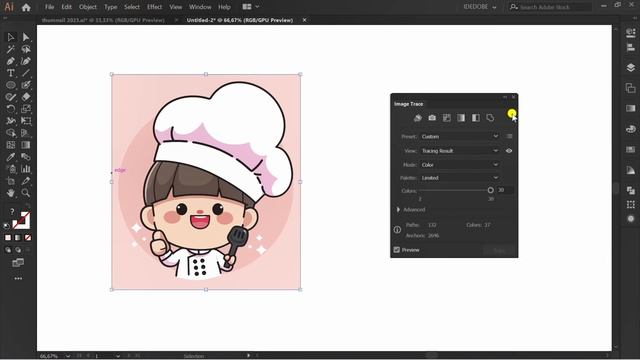
Task: Select the Curvature tool
Action: click(26, 61)
